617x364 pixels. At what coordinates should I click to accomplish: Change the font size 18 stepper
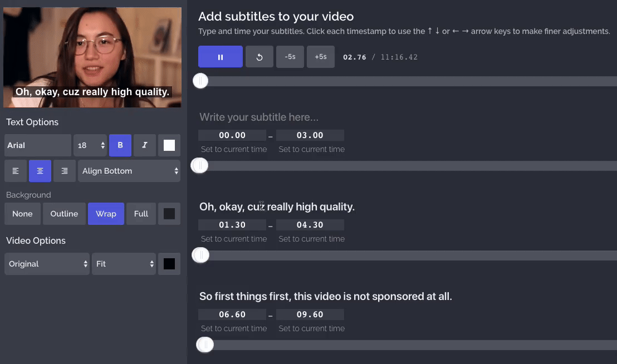pos(90,145)
